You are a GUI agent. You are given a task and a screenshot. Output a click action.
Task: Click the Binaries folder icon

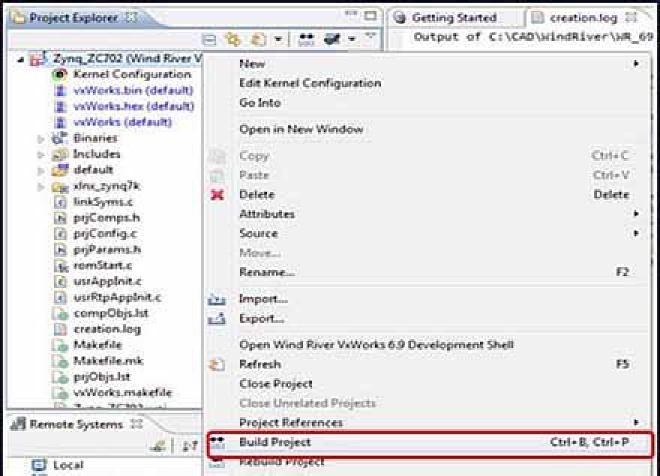[60, 138]
